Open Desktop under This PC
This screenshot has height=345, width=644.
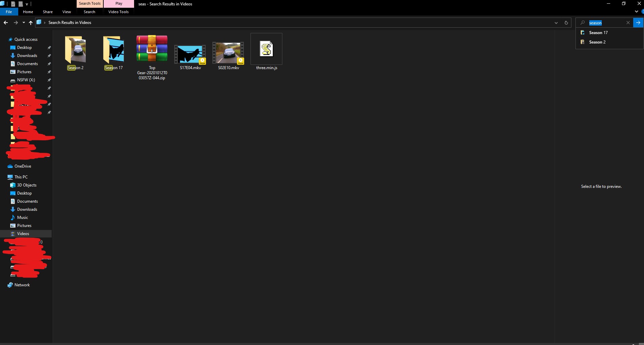pos(24,193)
